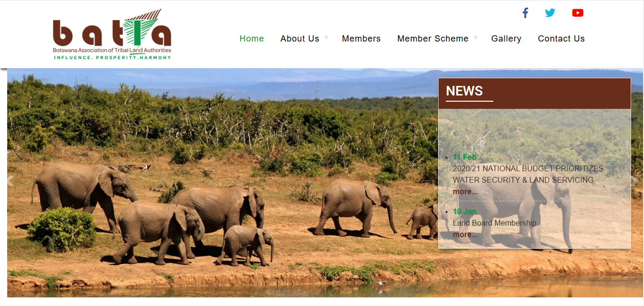Expand the Member Scheme plus submenu

point(476,37)
